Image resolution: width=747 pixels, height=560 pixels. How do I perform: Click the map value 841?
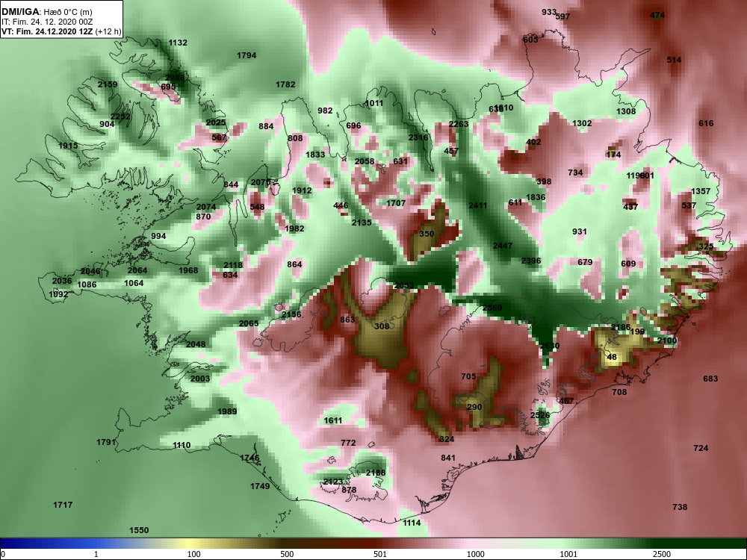click(x=447, y=458)
